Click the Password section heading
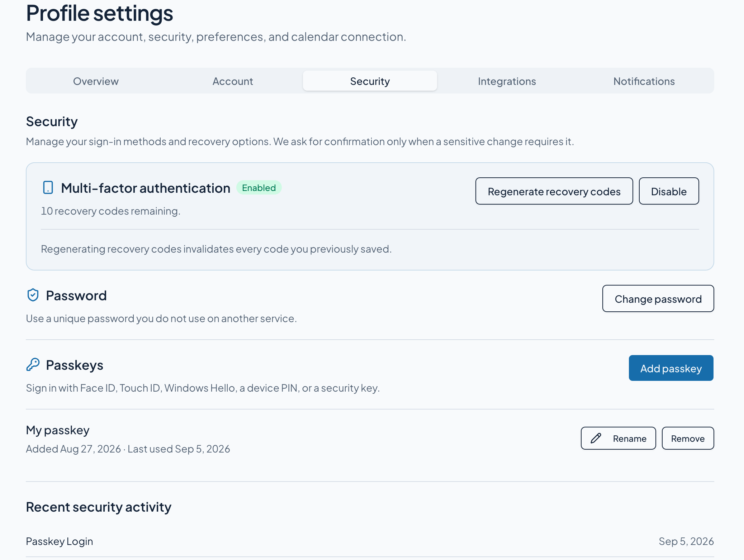Viewport: 744px width, 560px height. pos(76,296)
